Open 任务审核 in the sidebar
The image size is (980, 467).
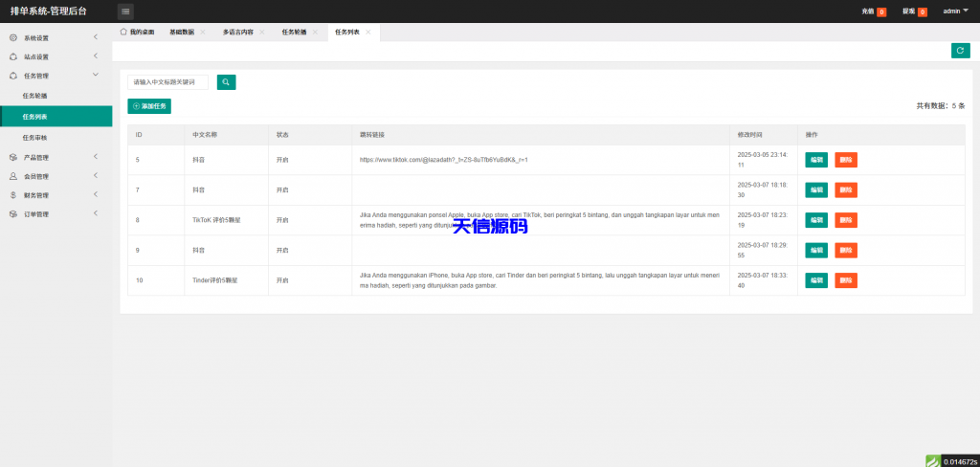35,137
